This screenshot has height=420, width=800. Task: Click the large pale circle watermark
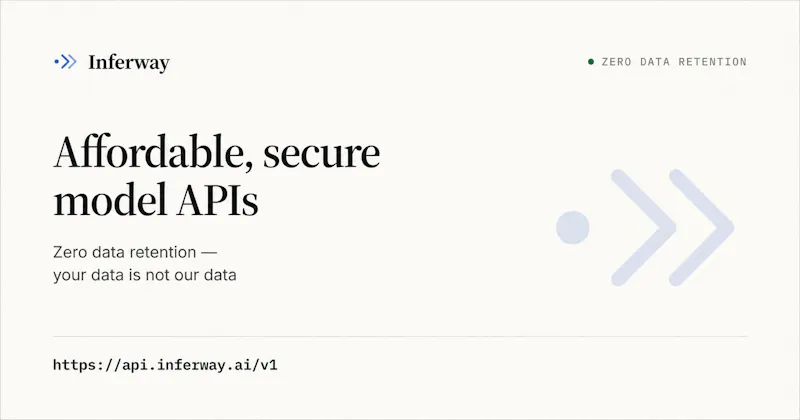coord(572,228)
